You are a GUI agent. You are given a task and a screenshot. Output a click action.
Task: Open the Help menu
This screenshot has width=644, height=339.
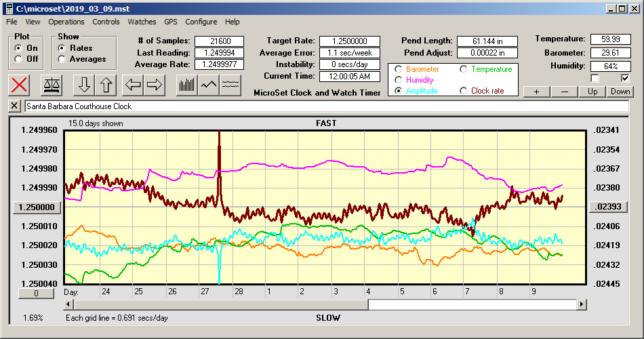coord(232,22)
